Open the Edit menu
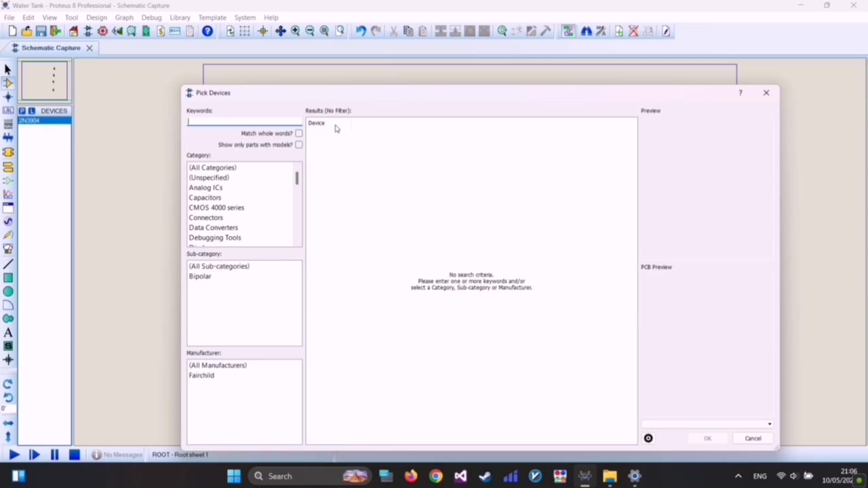Screen dimensions: 868x488 pyautogui.click(x=28, y=18)
